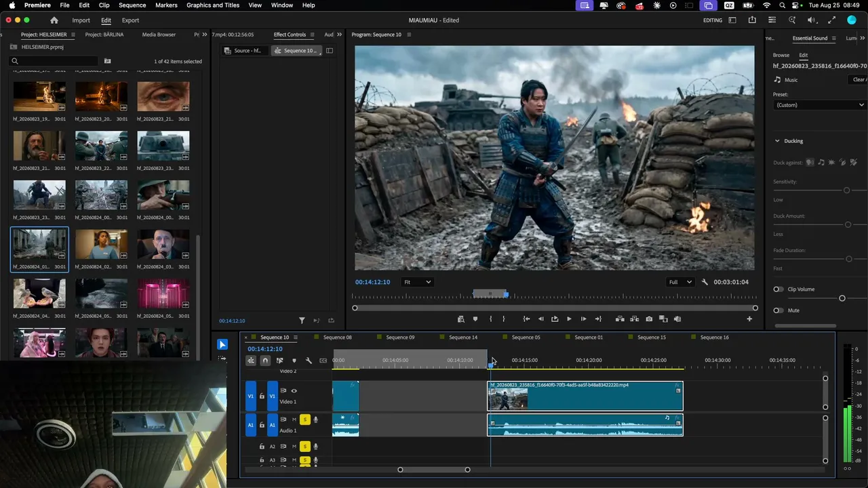Toggle the Video 1 track lock

click(x=262, y=396)
